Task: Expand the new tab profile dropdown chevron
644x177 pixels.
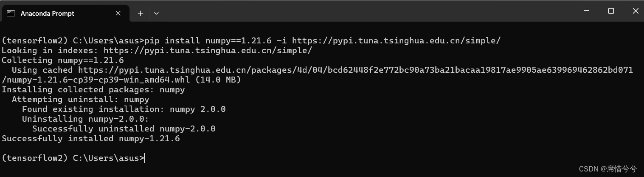Action: 156,13
